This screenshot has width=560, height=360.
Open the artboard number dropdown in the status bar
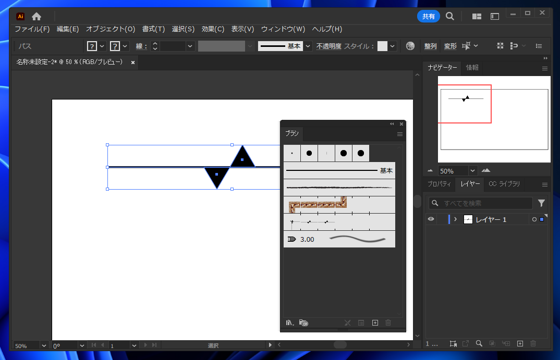click(134, 345)
